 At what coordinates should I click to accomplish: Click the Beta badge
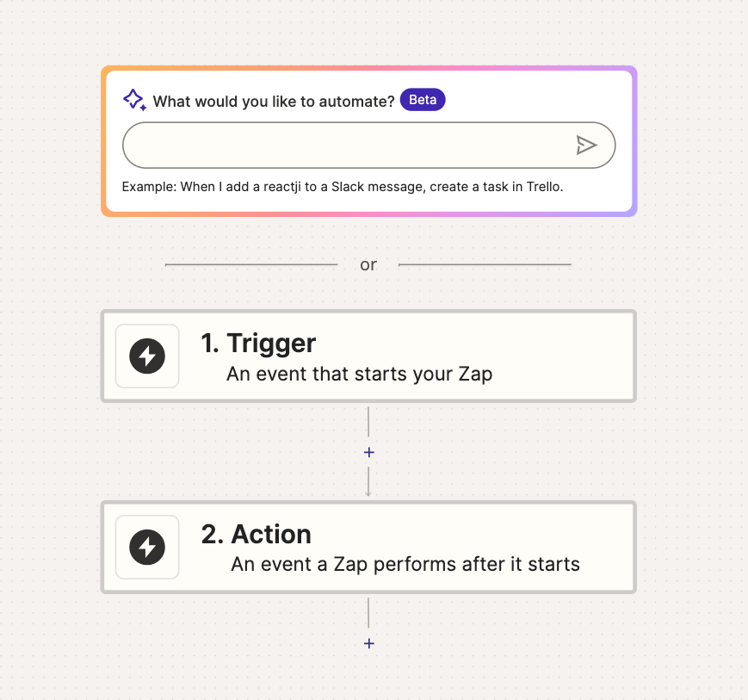click(423, 100)
